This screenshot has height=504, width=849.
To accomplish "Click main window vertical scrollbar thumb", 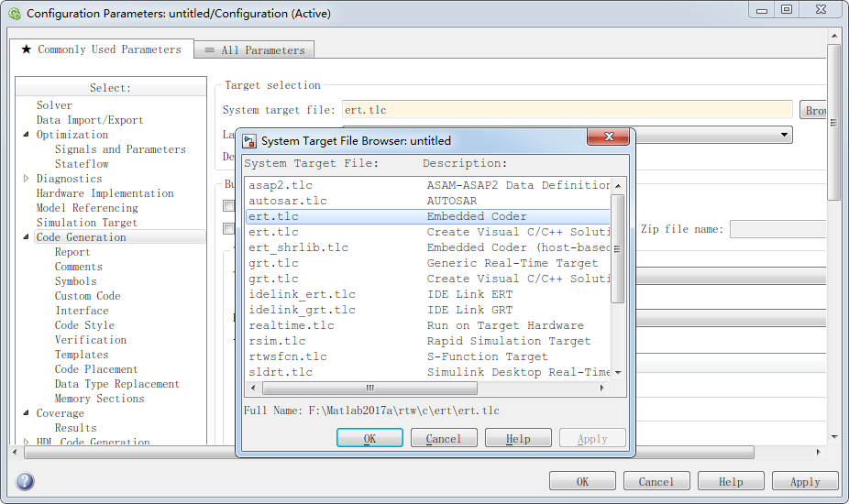I will tap(833, 123).
